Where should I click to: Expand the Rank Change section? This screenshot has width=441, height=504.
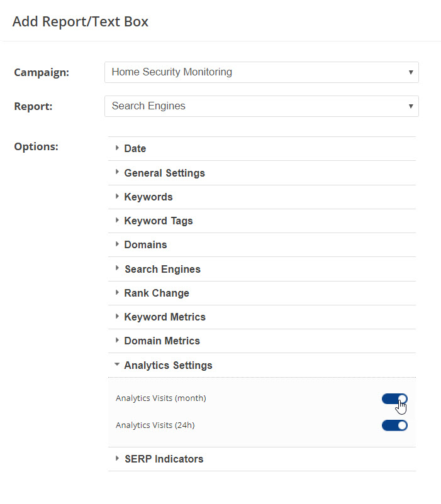[157, 293]
